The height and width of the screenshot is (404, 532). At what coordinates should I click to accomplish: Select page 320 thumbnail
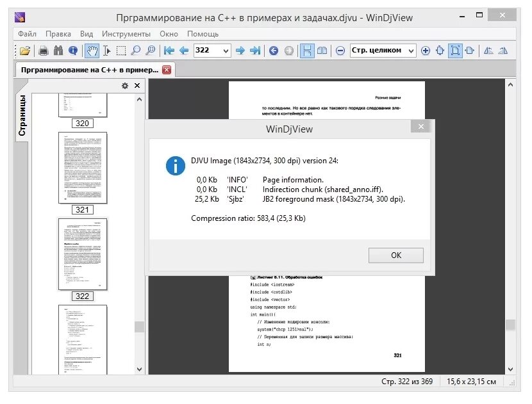pyautogui.click(x=83, y=106)
